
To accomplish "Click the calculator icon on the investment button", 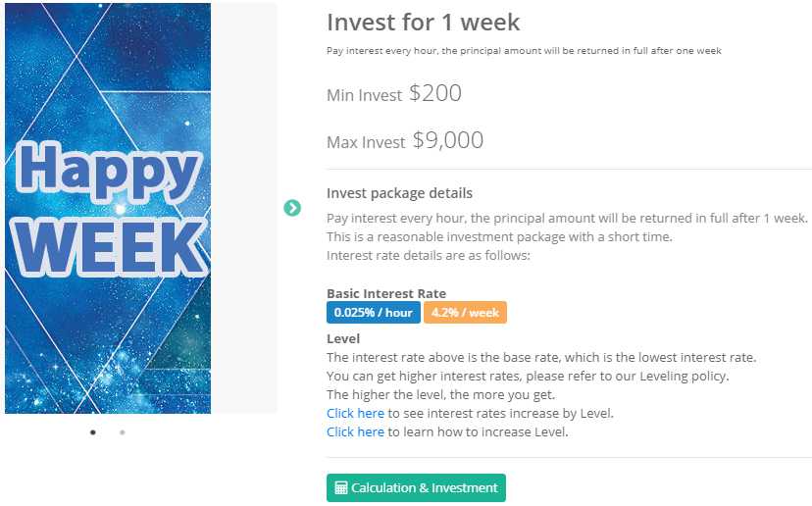I will coord(341,488).
